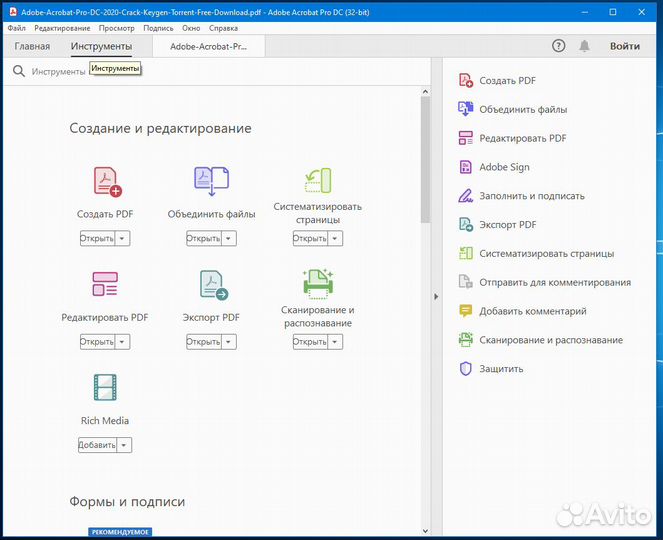This screenshot has height=540, width=663.
Task: Choose Экспорт PDF icon in right sidebar
Action: [466, 225]
